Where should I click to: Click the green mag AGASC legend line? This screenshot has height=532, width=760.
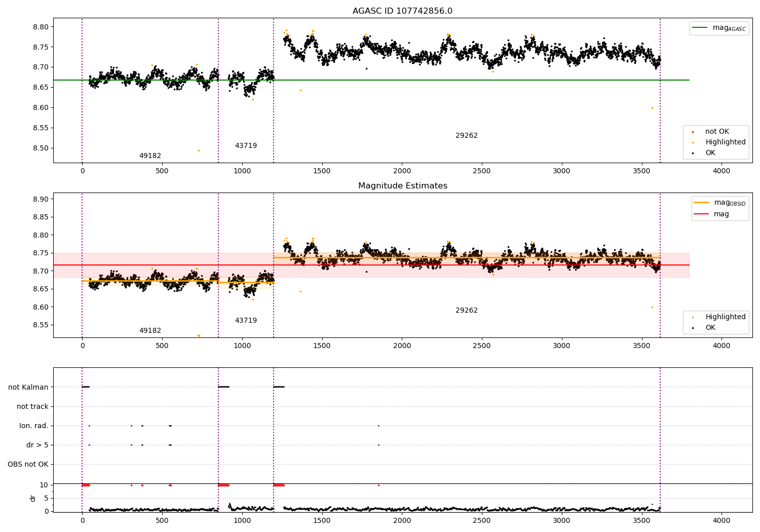pos(701,28)
